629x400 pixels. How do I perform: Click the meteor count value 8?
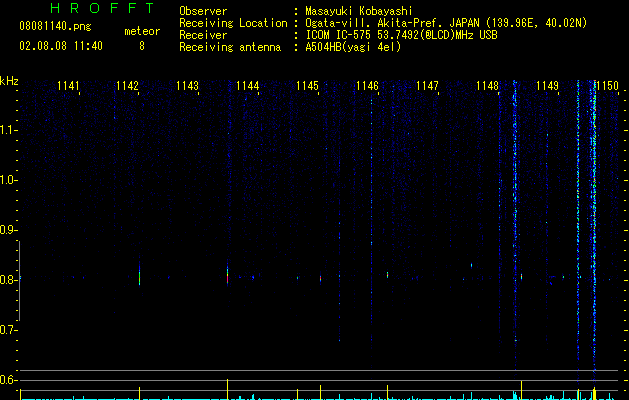click(142, 46)
